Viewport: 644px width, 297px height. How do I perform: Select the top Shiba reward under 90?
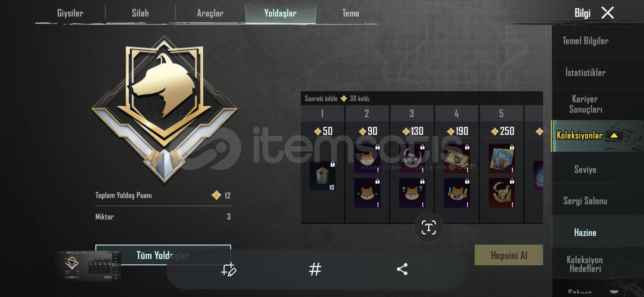pyautogui.click(x=367, y=159)
